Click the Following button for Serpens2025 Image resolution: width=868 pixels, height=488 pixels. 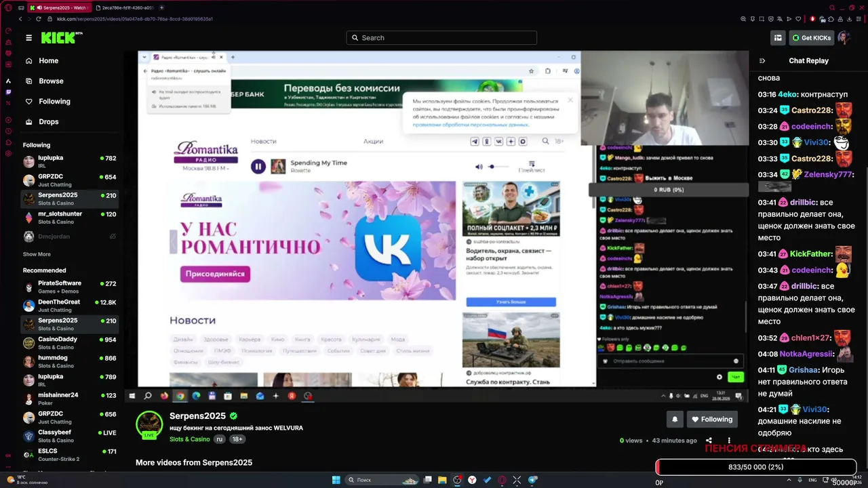[x=712, y=420]
